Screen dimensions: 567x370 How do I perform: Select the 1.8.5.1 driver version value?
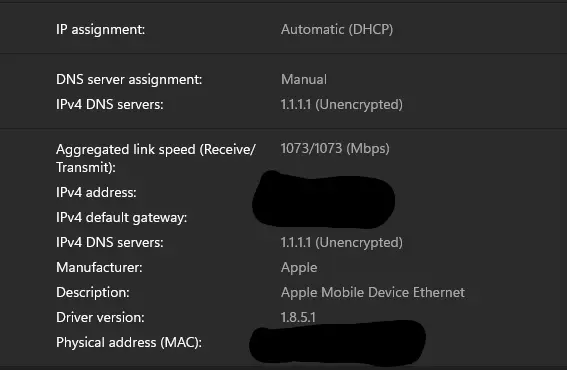click(298, 318)
